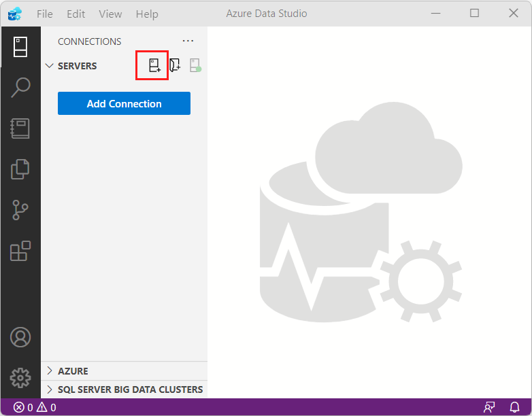Open the Notebooks view in the activity bar

pyautogui.click(x=20, y=128)
